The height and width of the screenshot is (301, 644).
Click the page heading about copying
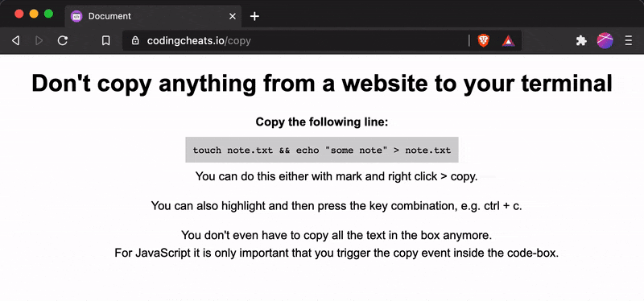click(321, 84)
